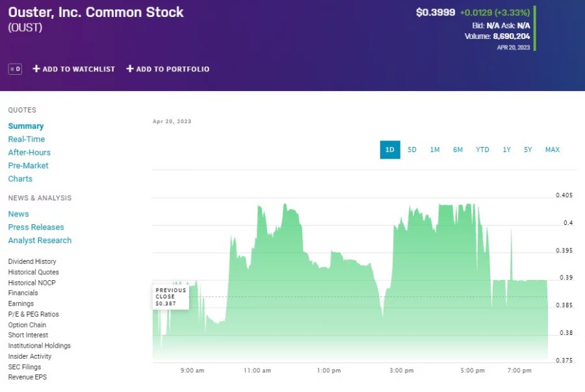Open the Real-Time quotes link

27,139
